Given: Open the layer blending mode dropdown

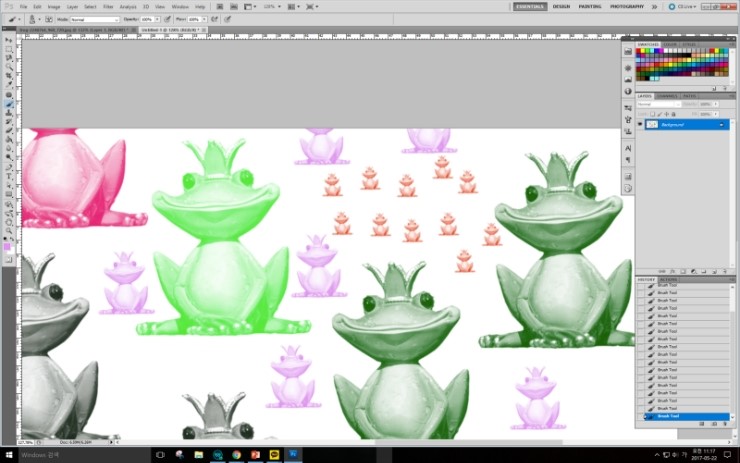Looking at the screenshot, I should 658,104.
